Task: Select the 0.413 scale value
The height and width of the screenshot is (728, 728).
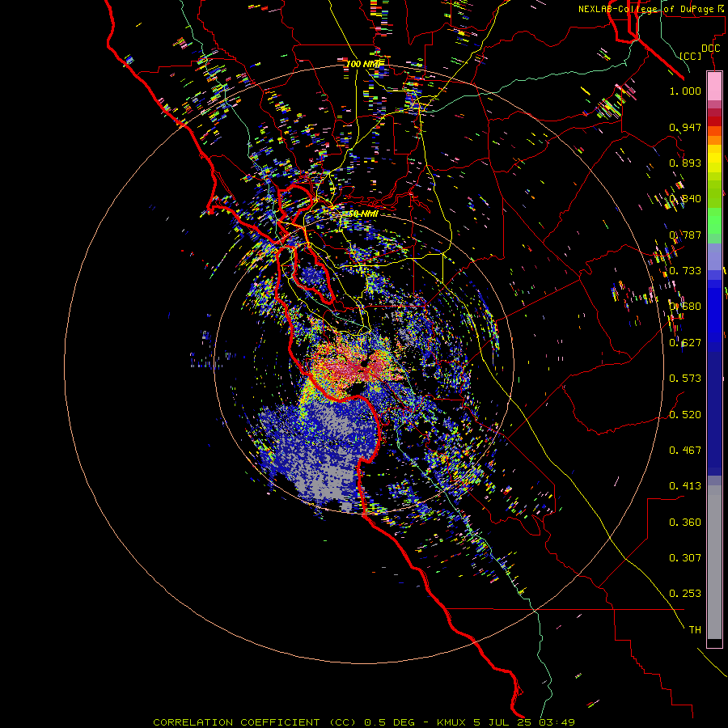Action: click(685, 486)
